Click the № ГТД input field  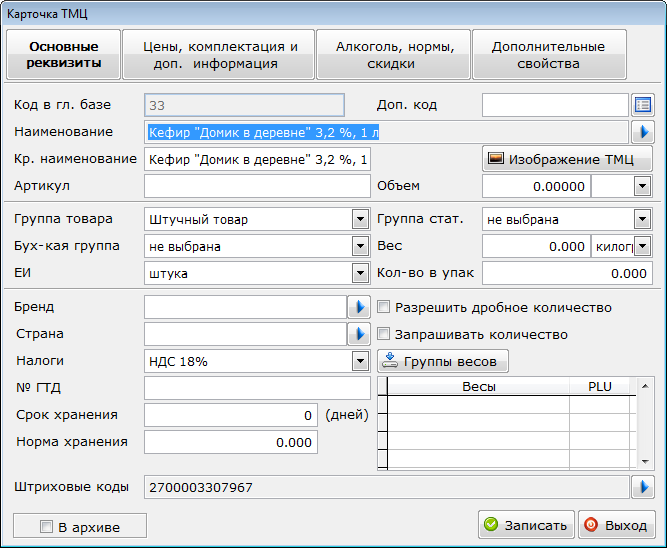click(x=257, y=388)
